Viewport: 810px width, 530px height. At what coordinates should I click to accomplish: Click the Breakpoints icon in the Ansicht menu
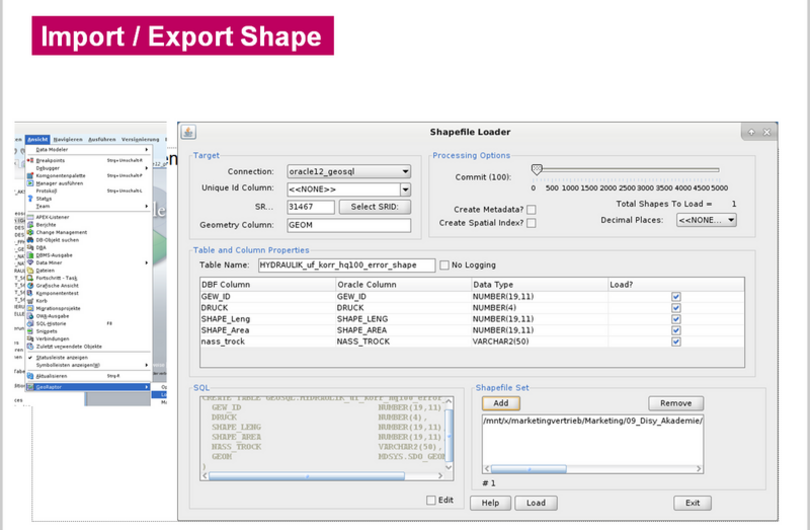[x=30, y=160]
